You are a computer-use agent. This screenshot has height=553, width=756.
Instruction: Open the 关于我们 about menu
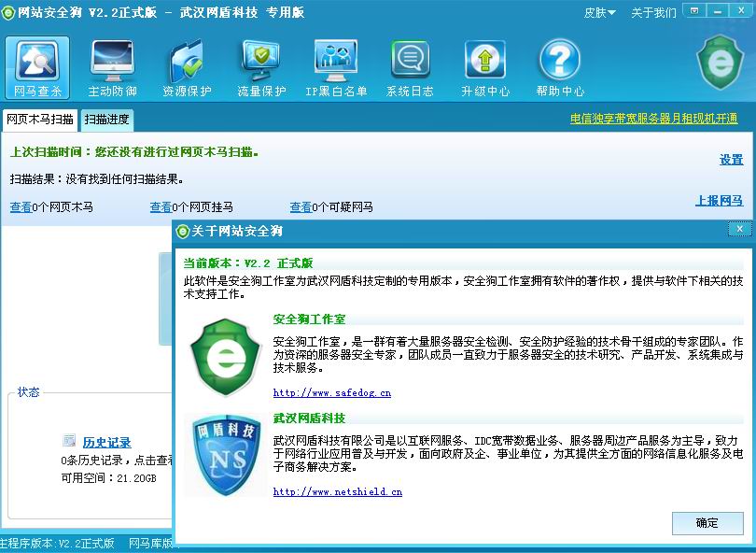(653, 13)
